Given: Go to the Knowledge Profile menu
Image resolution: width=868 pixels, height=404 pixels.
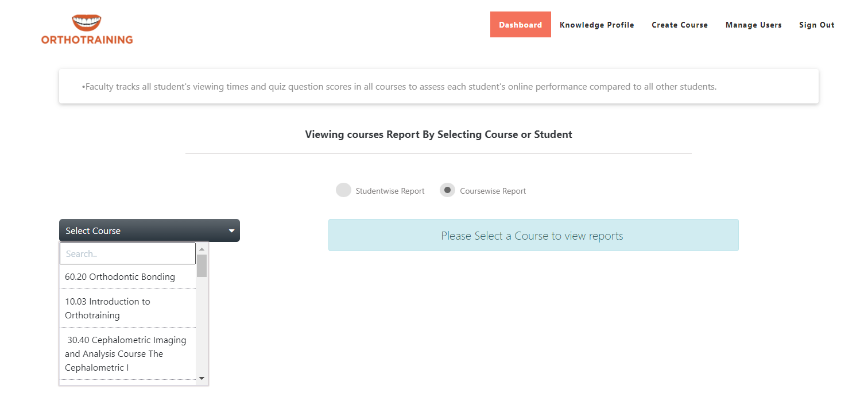Looking at the screenshot, I should 596,25.
